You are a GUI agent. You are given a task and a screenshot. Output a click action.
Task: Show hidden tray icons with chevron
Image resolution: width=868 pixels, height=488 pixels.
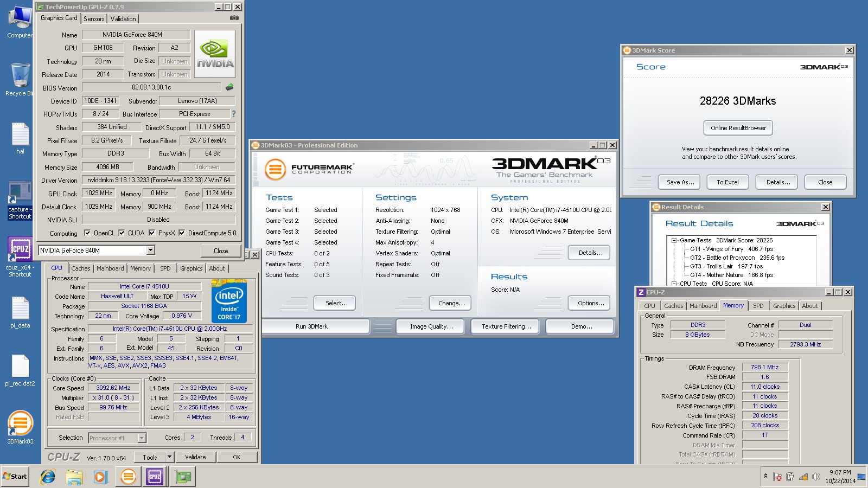765,476
